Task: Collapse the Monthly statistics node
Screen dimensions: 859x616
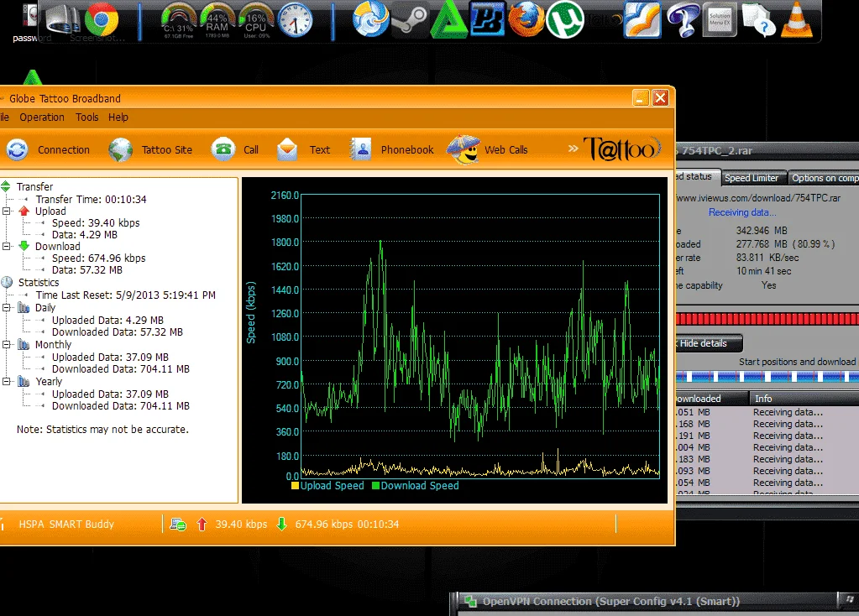Action: tap(7, 344)
